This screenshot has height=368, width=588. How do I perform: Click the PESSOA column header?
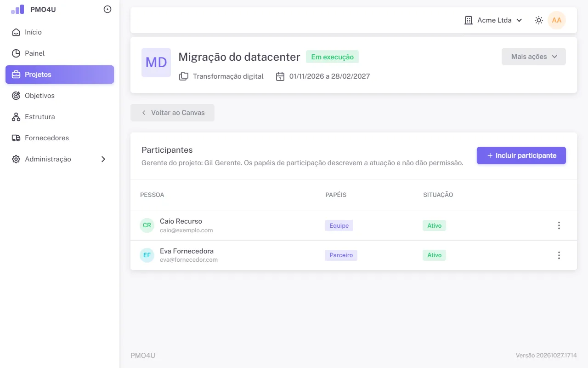tap(152, 195)
